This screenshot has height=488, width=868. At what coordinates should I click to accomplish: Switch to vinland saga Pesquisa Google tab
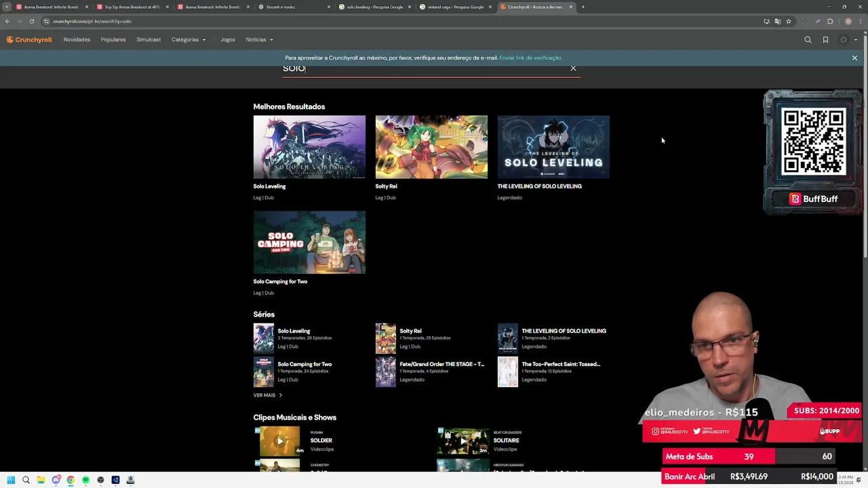click(x=455, y=7)
